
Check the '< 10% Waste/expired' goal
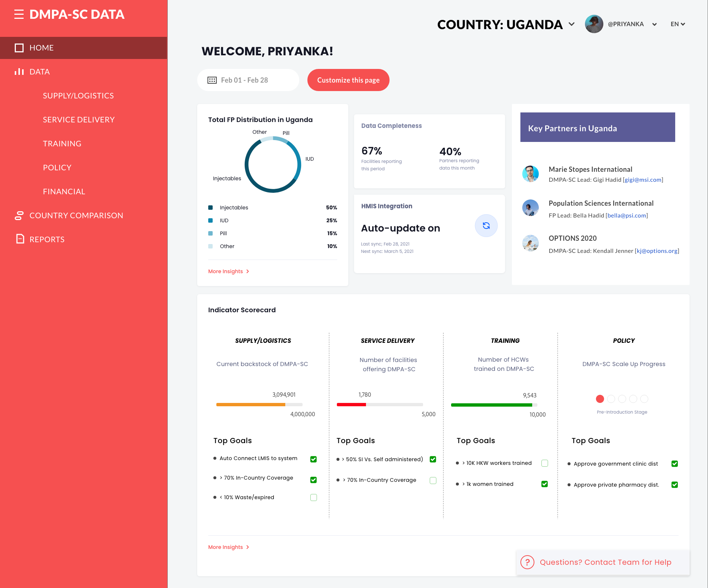[x=314, y=497]
